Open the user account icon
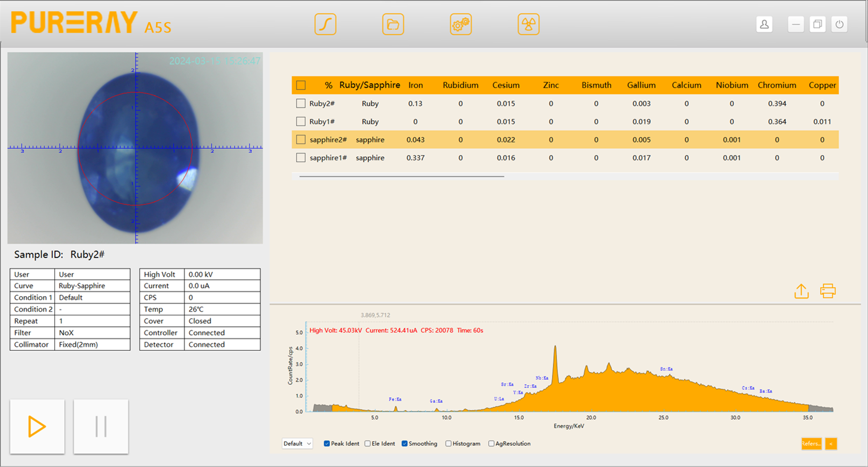 [x=764, y=24]
